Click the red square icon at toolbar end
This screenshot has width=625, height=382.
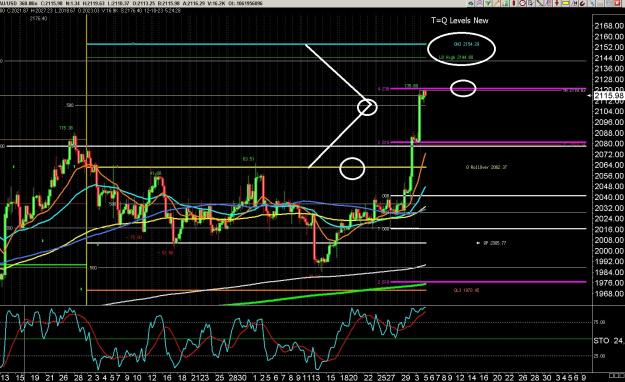coord(617,3)
